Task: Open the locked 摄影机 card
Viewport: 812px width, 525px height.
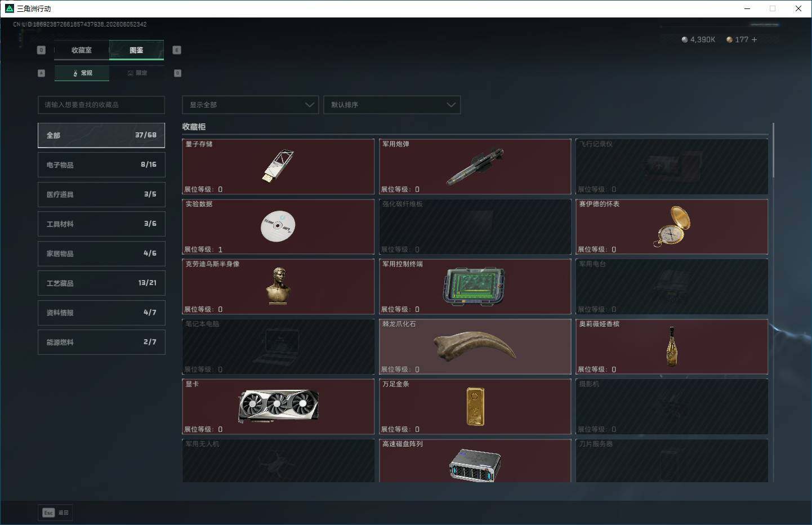Action: coord(672,407)
